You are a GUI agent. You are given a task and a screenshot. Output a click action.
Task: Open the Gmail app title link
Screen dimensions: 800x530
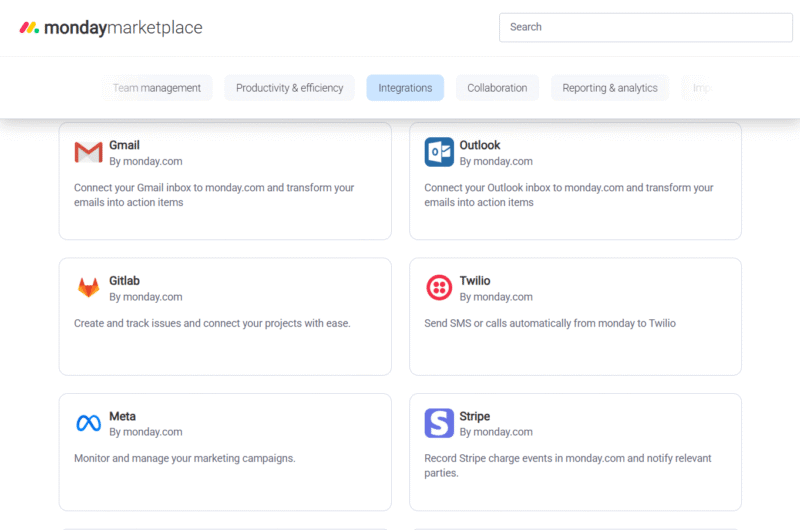click(x=124, y=145)
